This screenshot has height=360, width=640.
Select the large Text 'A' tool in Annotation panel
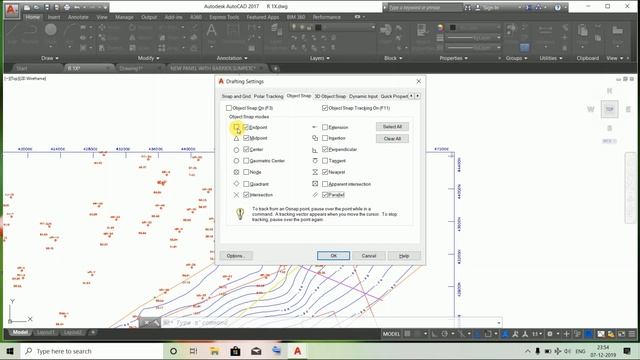point(211,31)
